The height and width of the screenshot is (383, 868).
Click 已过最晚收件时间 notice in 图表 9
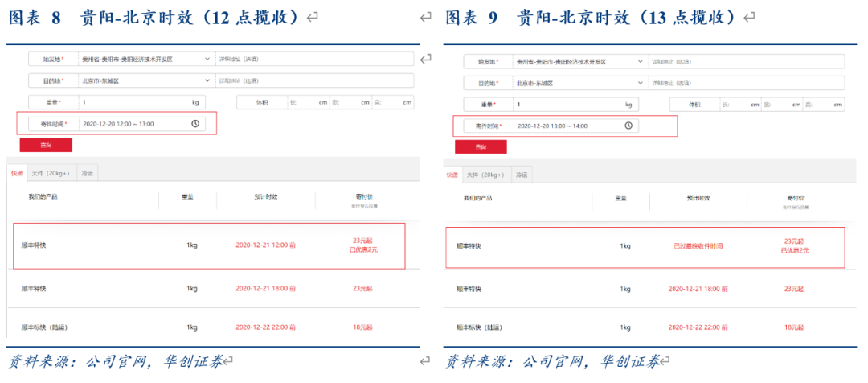point(698,246)
